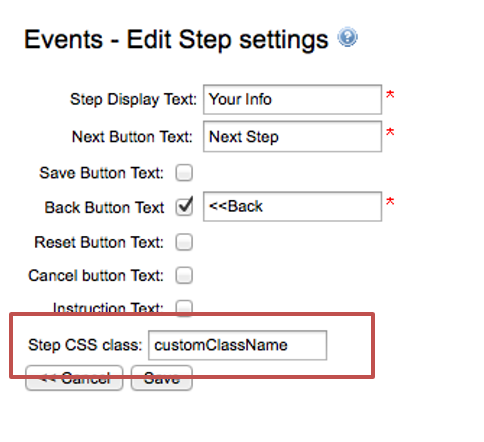Viewport: 484px width, 442px height.
Task: Toggle the Instruction Text checkbox
Action: tap(184, 308)
